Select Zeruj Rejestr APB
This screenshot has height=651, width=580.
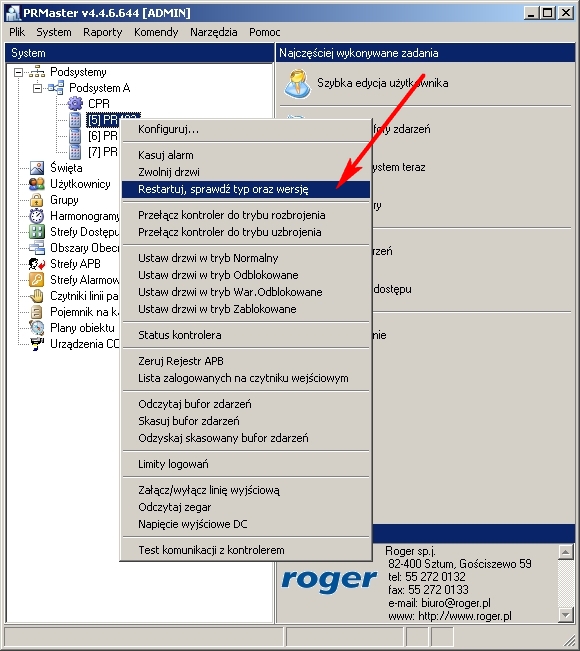click(246, 361)
